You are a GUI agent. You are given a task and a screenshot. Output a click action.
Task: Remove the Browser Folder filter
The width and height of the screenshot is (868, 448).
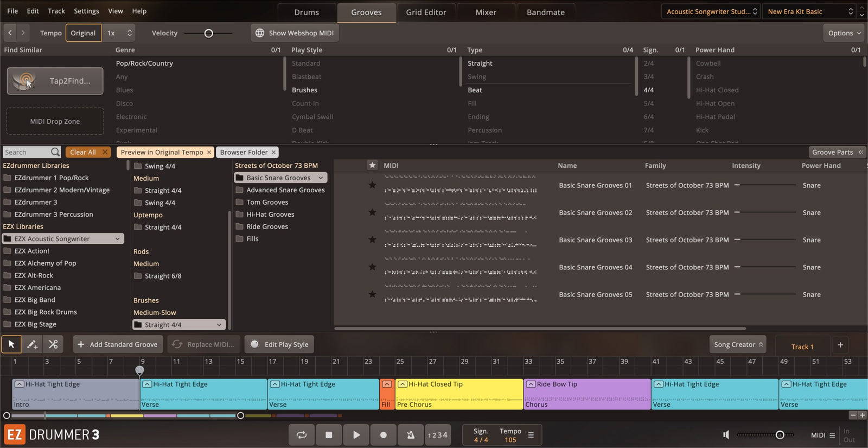pyautogui.click(x=274, y=152)
